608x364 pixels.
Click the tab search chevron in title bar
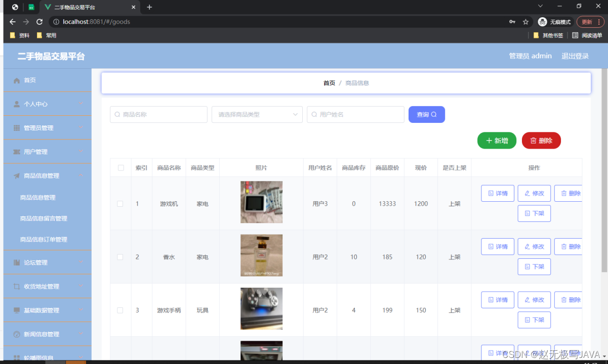point(540,6)
